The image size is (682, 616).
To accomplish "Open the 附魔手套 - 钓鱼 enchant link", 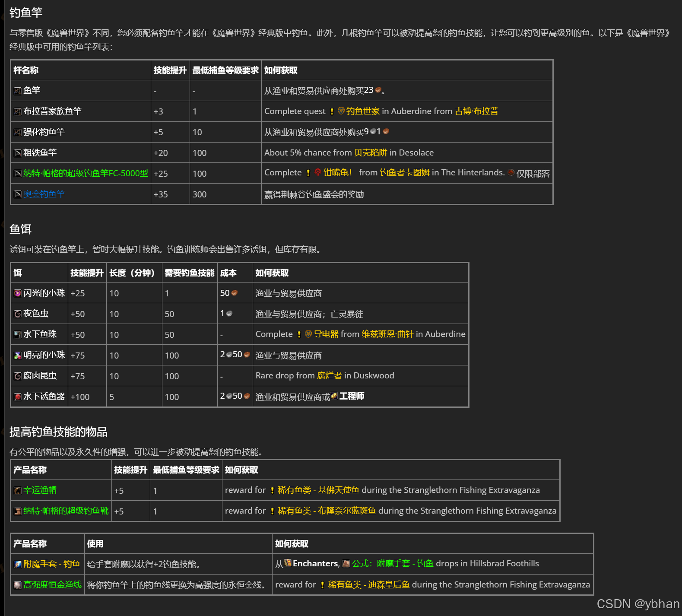I will pyautogui.click(x=52, y=564).
